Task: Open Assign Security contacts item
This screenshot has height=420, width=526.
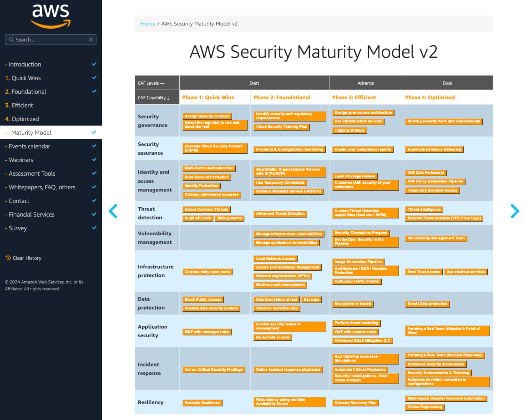Action: coord(207,116)
